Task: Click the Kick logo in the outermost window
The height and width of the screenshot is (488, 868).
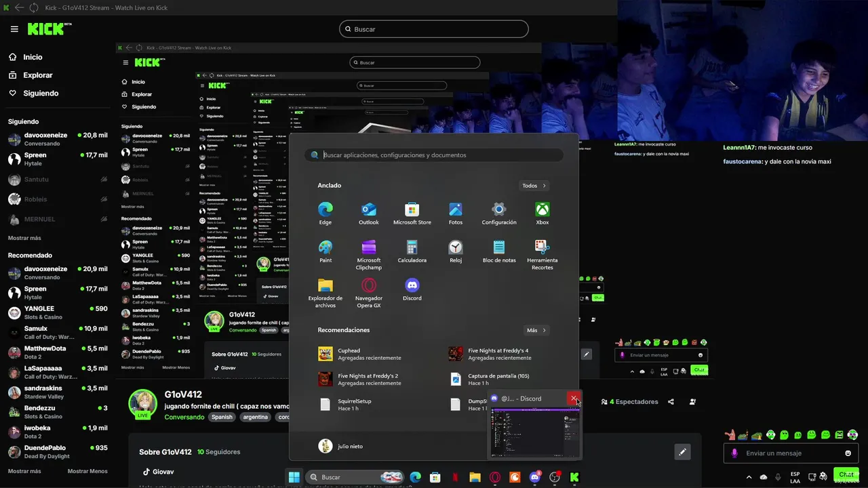Action: [49, 28]
